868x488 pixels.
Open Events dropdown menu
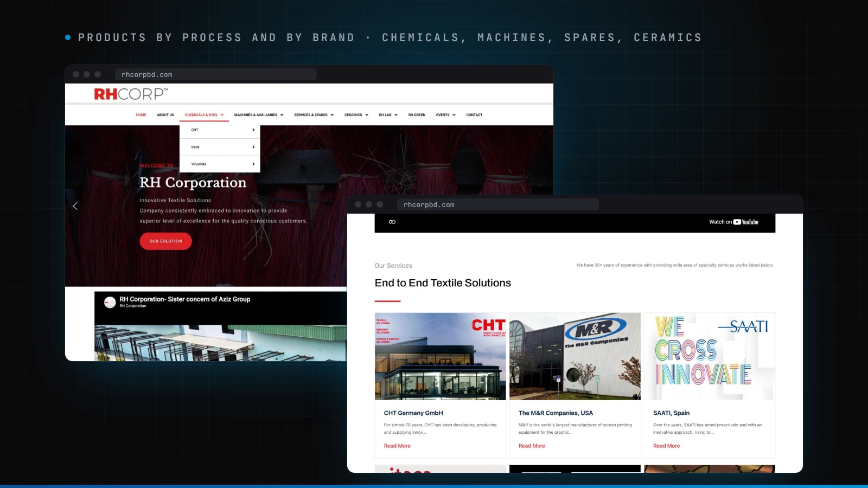[446, 115]
